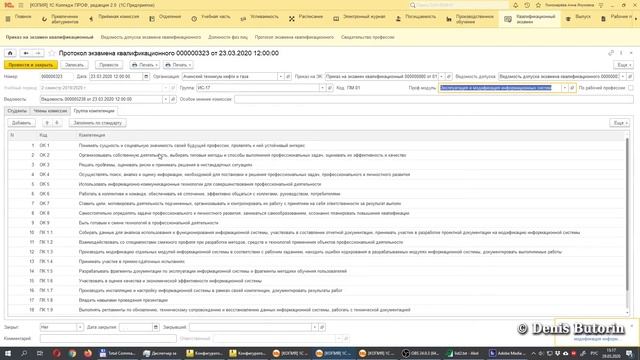Expand the Ведомость dropdown
This screenshot has width=640, height=360.
pyautogui.click(x=165, y=99)
